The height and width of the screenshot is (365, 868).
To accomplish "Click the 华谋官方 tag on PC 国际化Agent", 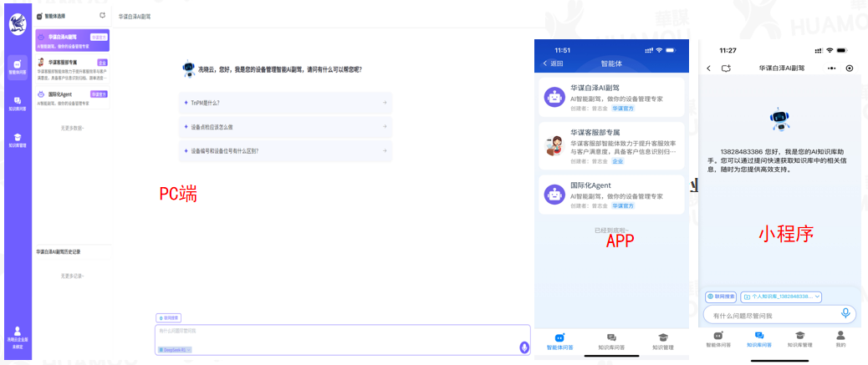I will (99, 94).
